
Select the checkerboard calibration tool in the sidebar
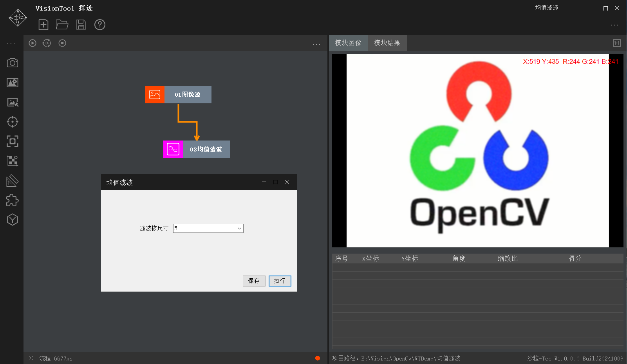tap(13, 161)
